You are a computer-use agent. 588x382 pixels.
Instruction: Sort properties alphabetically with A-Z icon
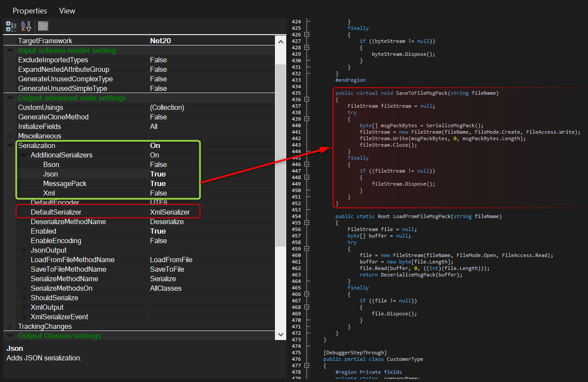tap(26, 26)
